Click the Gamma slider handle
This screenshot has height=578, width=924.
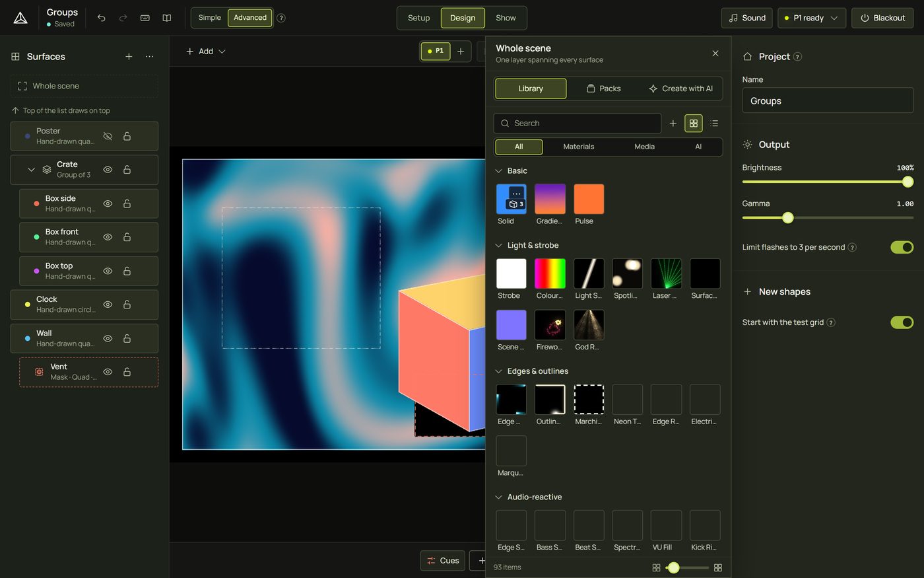[787, 218]
